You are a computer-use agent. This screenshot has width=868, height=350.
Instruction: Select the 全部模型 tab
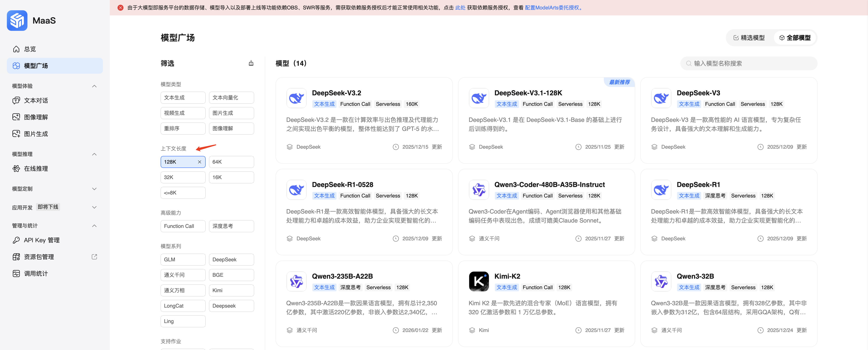coord(795,38)
